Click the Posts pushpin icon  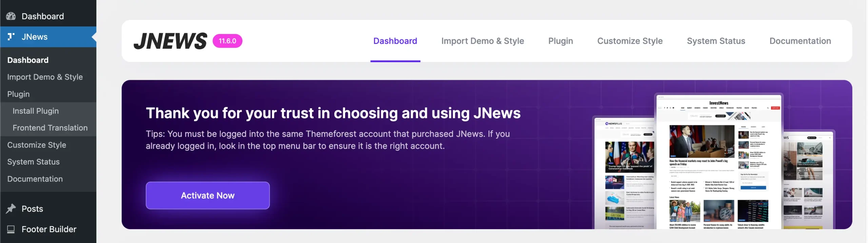[x=11, y=209]
